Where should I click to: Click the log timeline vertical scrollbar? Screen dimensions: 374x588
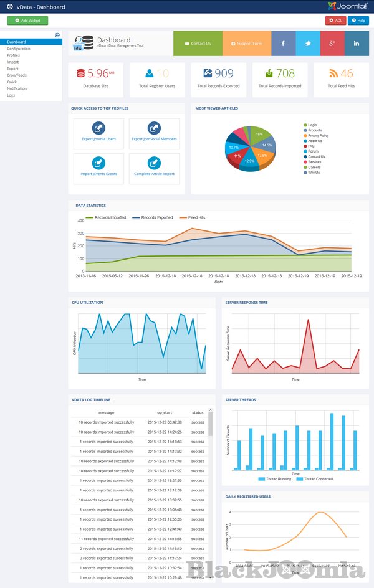click(210, 424)
